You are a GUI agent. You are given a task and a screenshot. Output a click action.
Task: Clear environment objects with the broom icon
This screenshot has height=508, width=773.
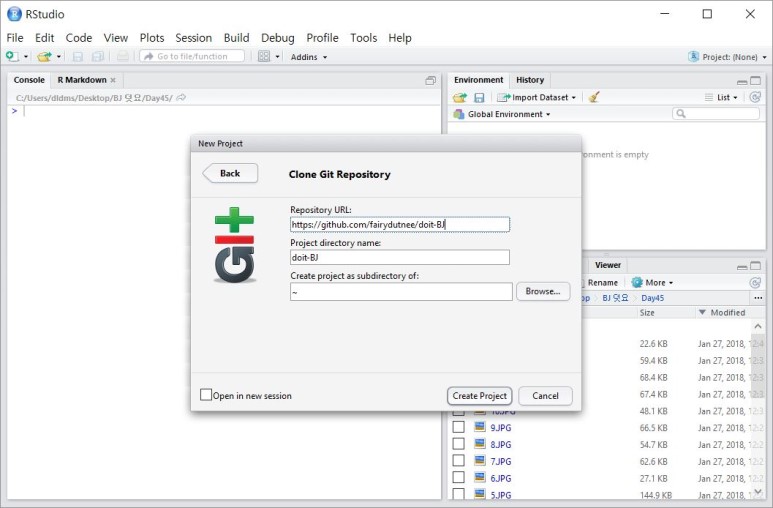[x=594, y=97]
